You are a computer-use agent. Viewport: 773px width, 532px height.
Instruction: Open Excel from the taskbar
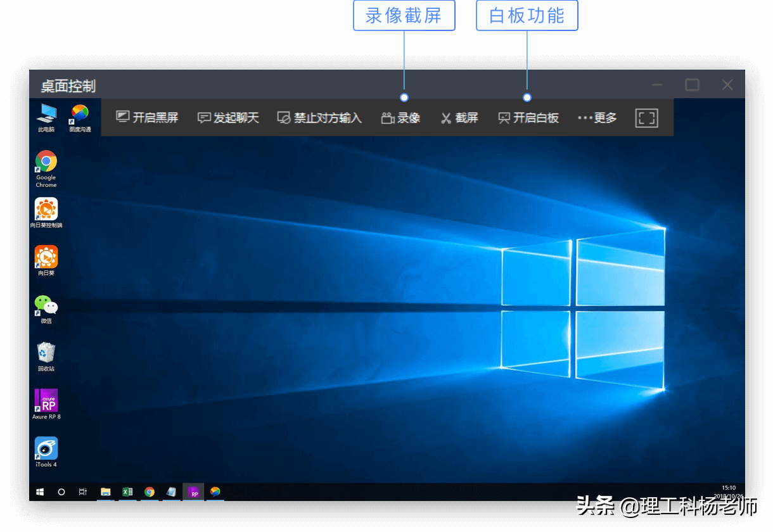(x=127, y=491)
